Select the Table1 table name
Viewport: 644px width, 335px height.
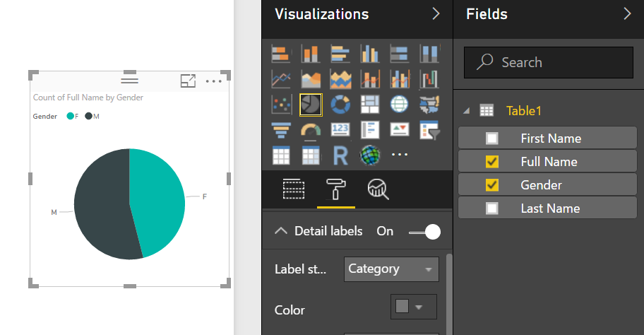[x=524, y=110]
